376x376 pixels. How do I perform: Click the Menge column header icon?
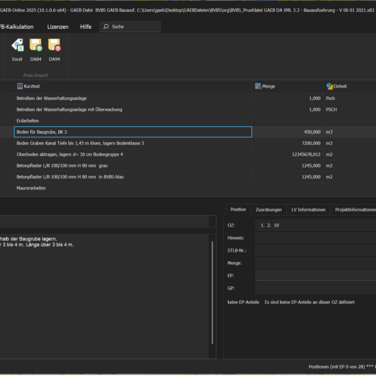[x=258, y=86]
